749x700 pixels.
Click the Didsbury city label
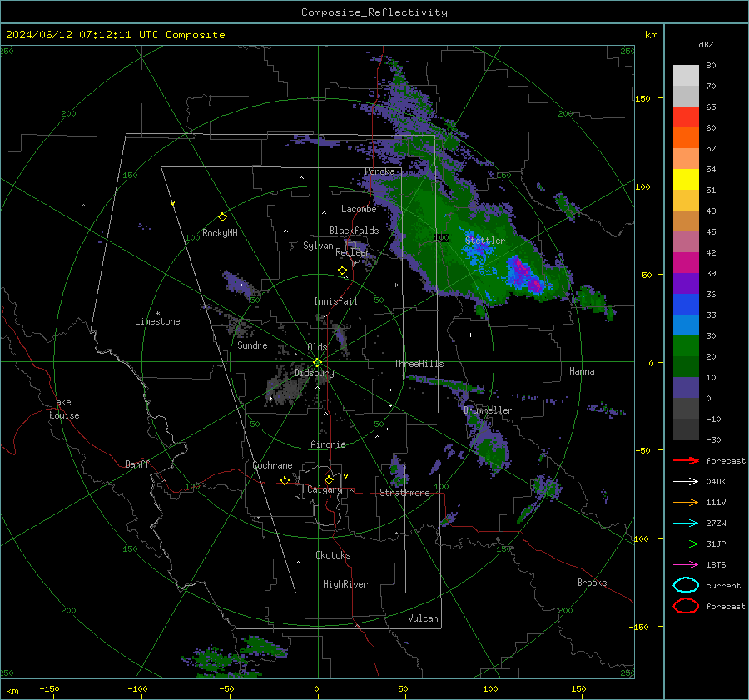314,373
